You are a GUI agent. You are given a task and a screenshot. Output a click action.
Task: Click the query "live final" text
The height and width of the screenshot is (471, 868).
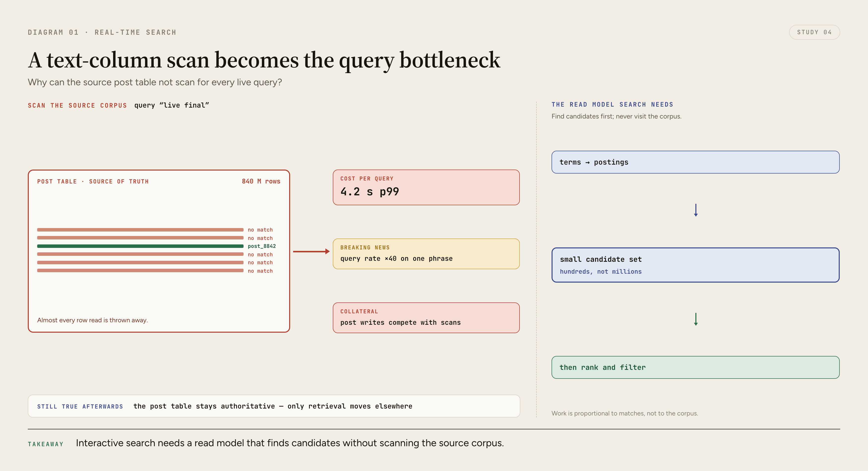(172, 105)
